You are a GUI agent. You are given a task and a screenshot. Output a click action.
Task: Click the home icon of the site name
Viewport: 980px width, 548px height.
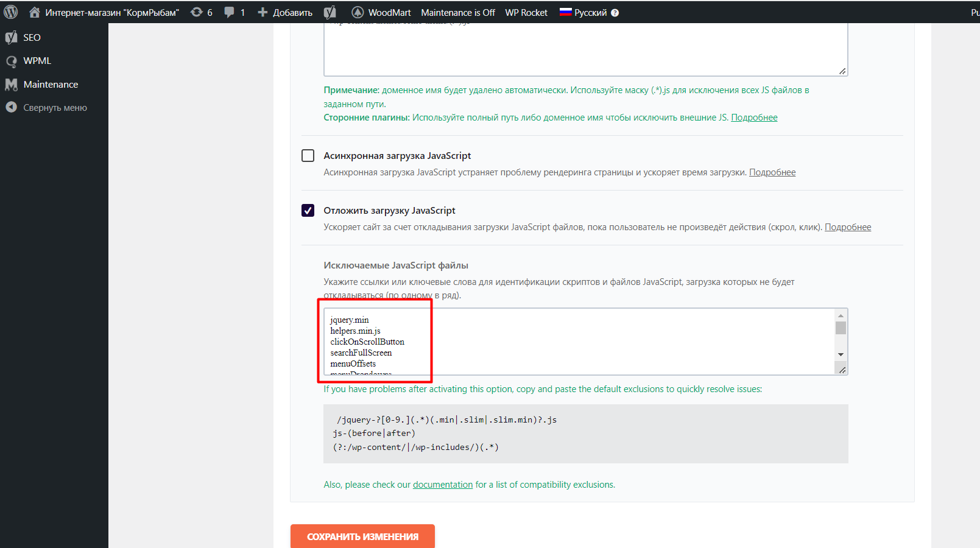click(35, 12)
